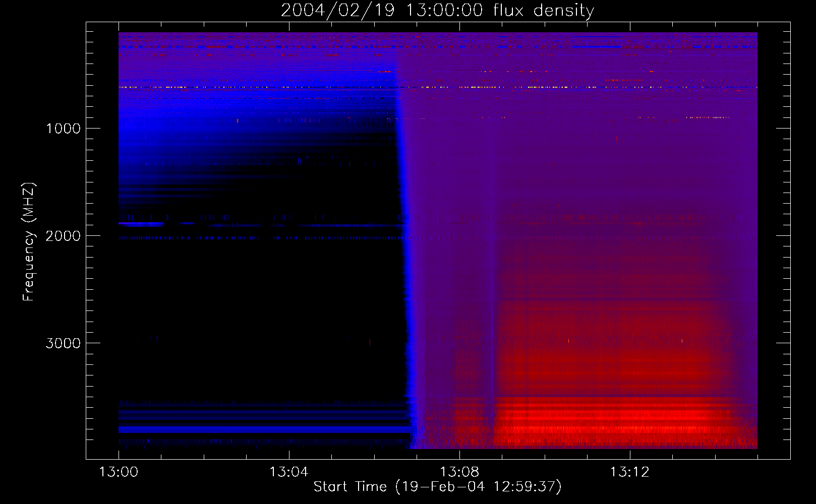Click the 13:00 time tick label

coord(119,472)
